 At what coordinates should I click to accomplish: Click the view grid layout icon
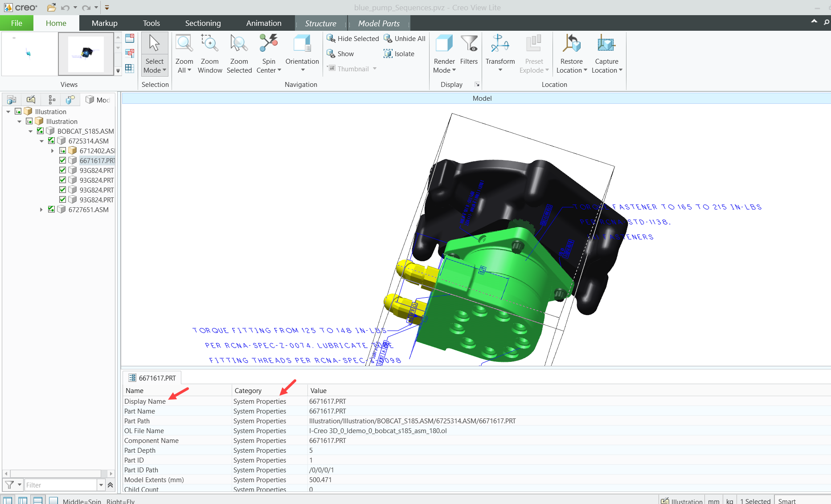pyautogui.click(x=130, y=68)
